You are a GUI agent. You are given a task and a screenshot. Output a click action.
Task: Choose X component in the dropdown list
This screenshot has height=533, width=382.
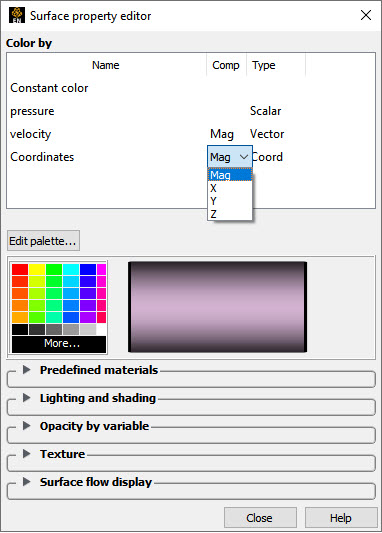tap(230, 188)
